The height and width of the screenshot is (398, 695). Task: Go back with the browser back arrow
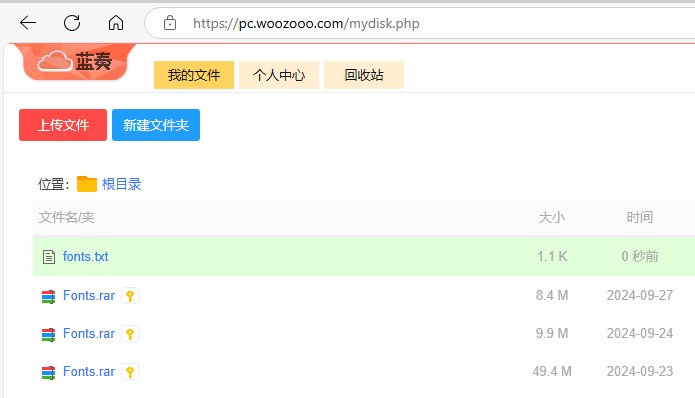coord(28,23)
